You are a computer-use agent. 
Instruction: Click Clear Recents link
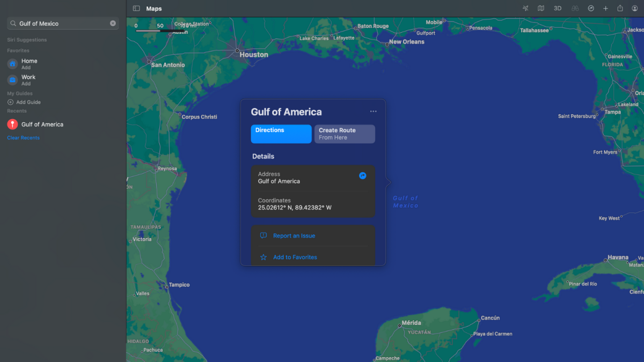[23, 138]
